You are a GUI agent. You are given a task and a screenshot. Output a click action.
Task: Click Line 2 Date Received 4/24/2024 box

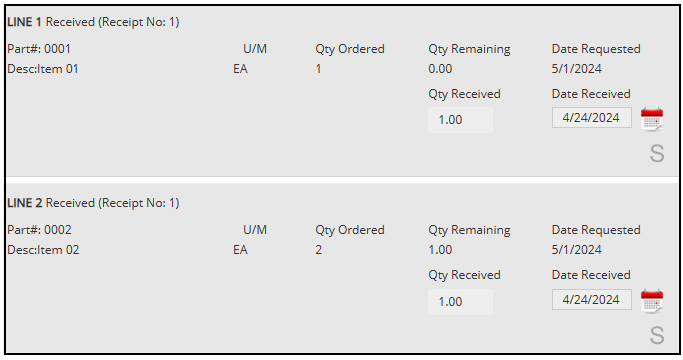point(592,299)
